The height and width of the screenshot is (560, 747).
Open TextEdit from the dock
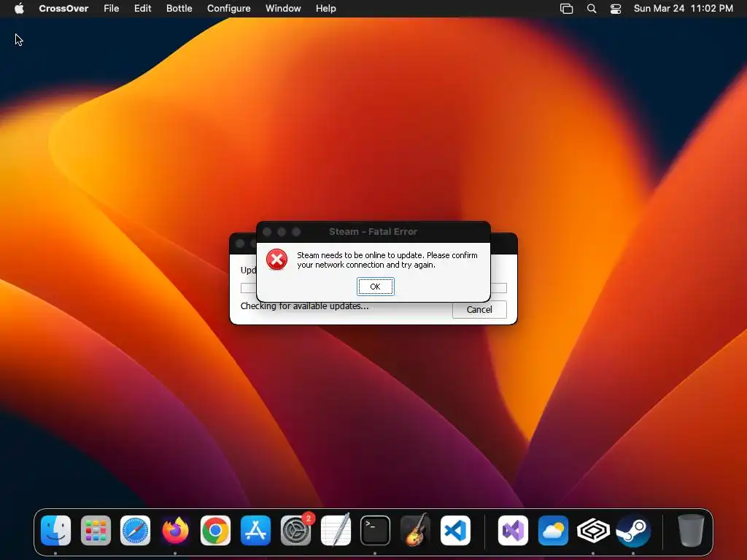tap(336, 531)
